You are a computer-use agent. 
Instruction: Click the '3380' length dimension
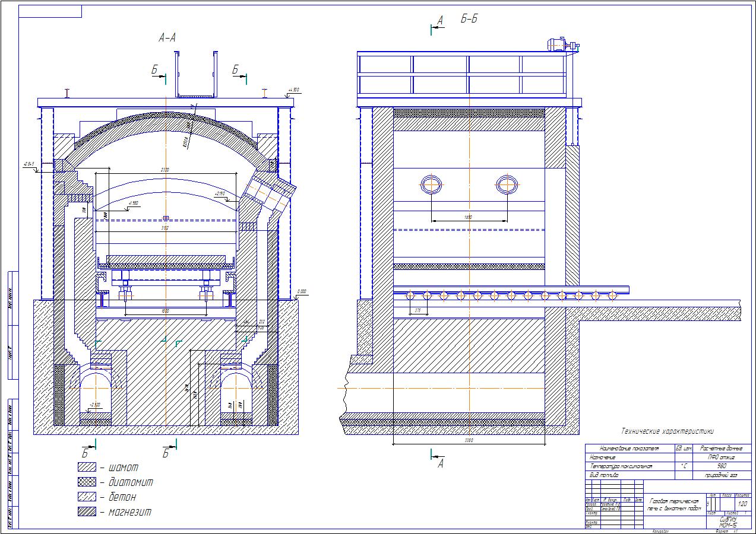pos(469,441)
